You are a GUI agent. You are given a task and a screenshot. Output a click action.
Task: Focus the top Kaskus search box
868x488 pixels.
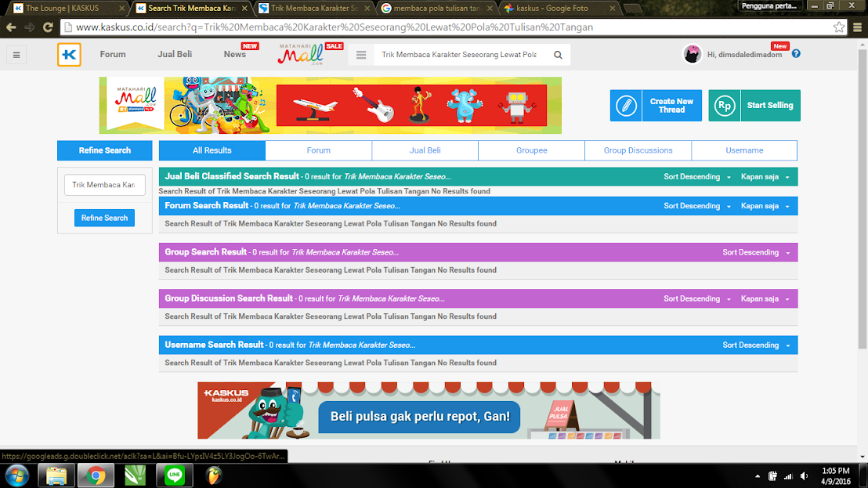[460, 55]
